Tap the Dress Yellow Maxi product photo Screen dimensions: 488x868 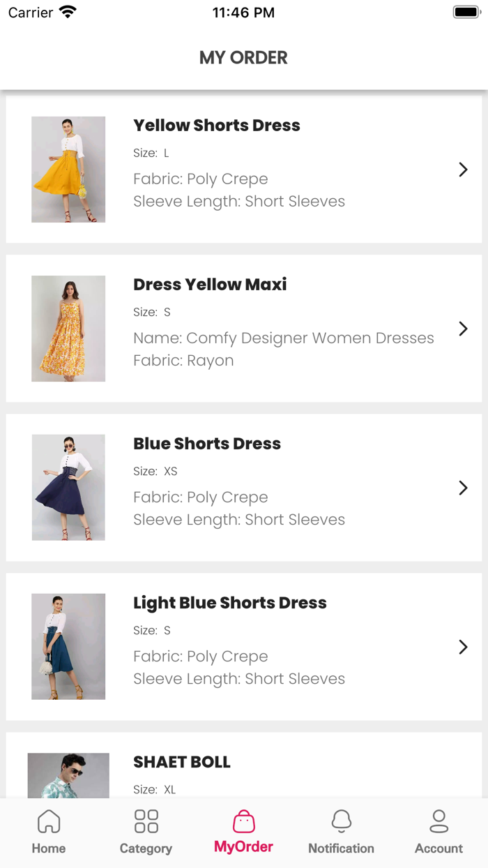pyautogui.click(x=68, y=329)
